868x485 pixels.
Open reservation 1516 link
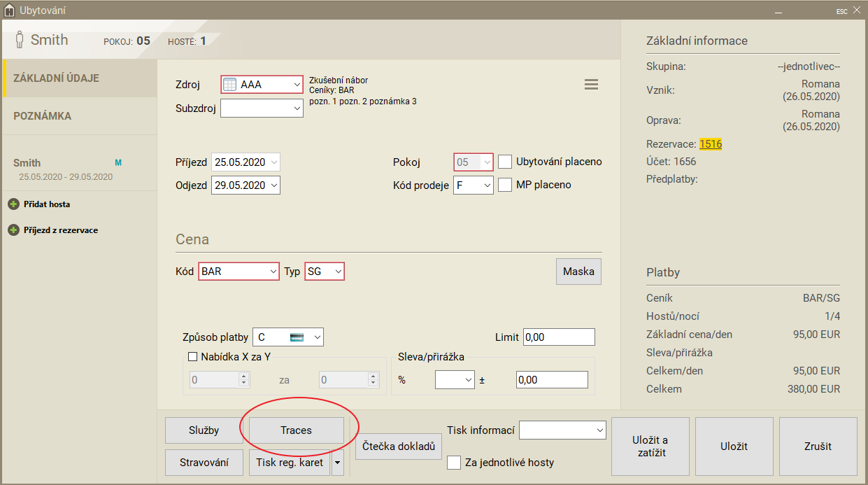pyautogui.click(x=710, y=144)
